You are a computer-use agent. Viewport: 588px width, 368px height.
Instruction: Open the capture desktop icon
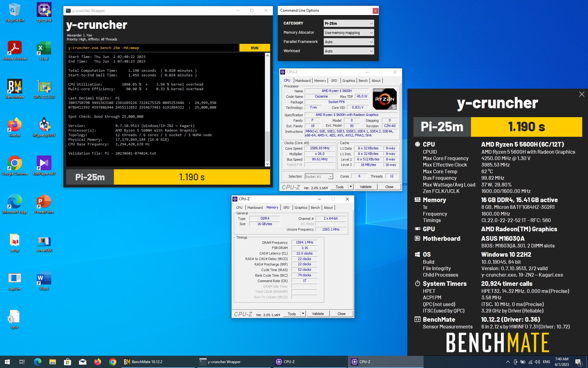coord(14,281)
